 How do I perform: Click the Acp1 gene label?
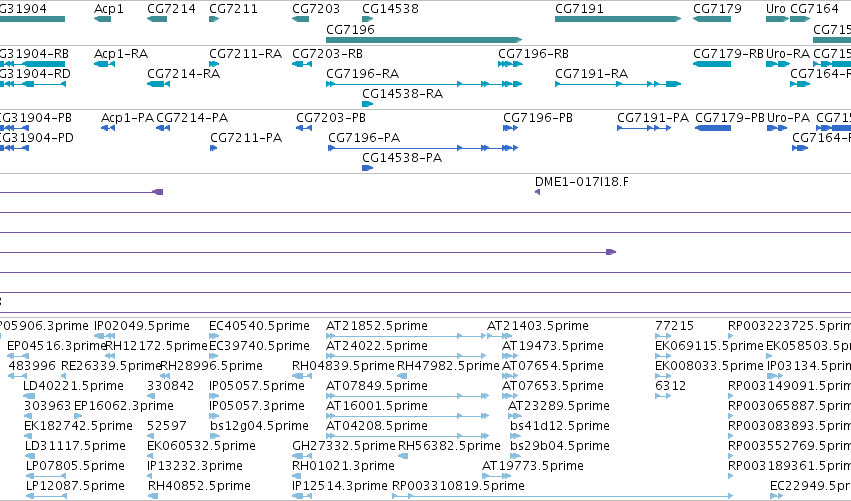(109, 9)
